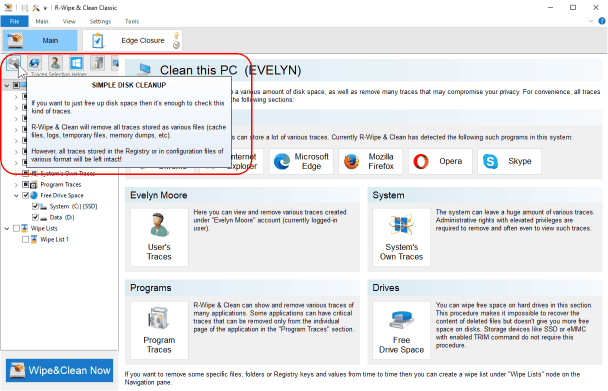
Task: Collapse the ribbon with the top-right chevron
Action: (591, 21)
